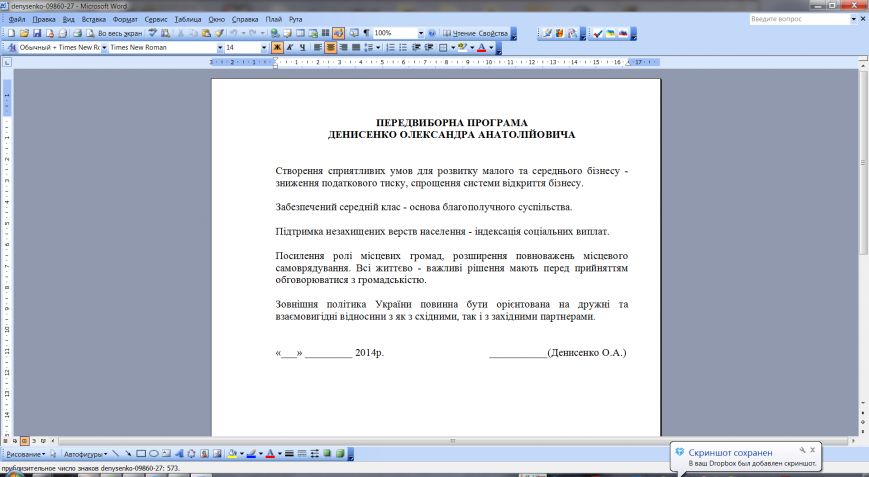Apply highlight color from formatting toolbar
Viewport: 869px width, 477px height.
[x=463, y=48]
